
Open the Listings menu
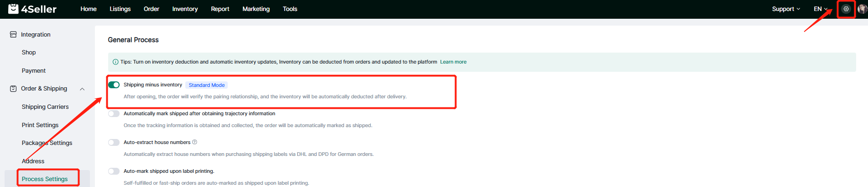pos(120,9)
